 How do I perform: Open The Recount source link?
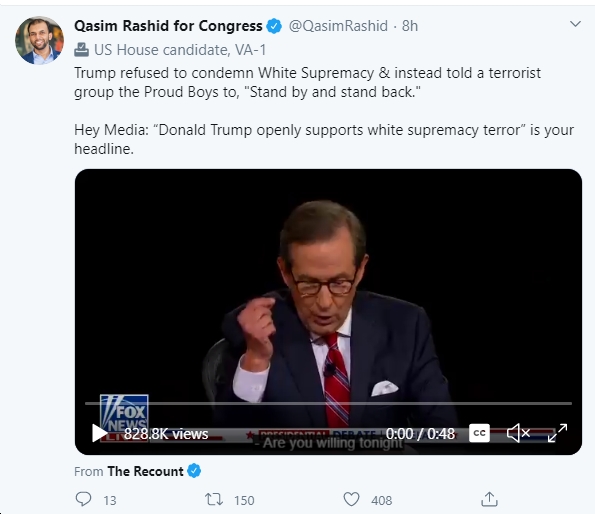145,471
